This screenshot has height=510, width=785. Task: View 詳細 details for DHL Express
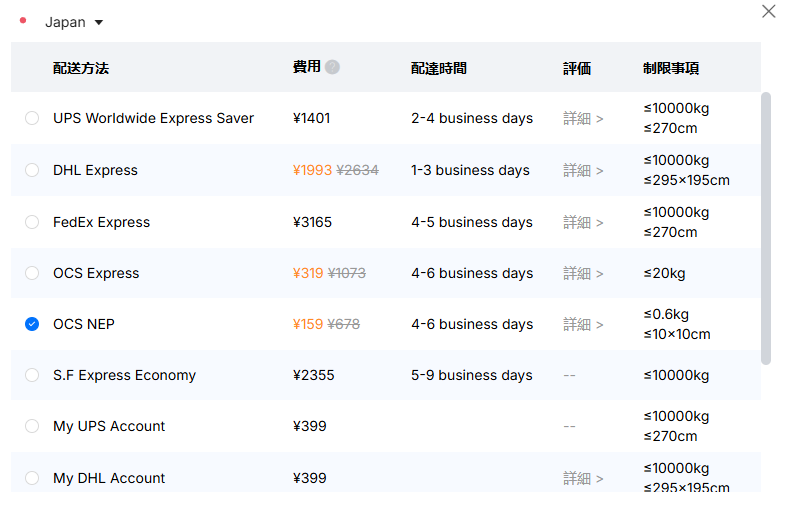tap(583, 171)
